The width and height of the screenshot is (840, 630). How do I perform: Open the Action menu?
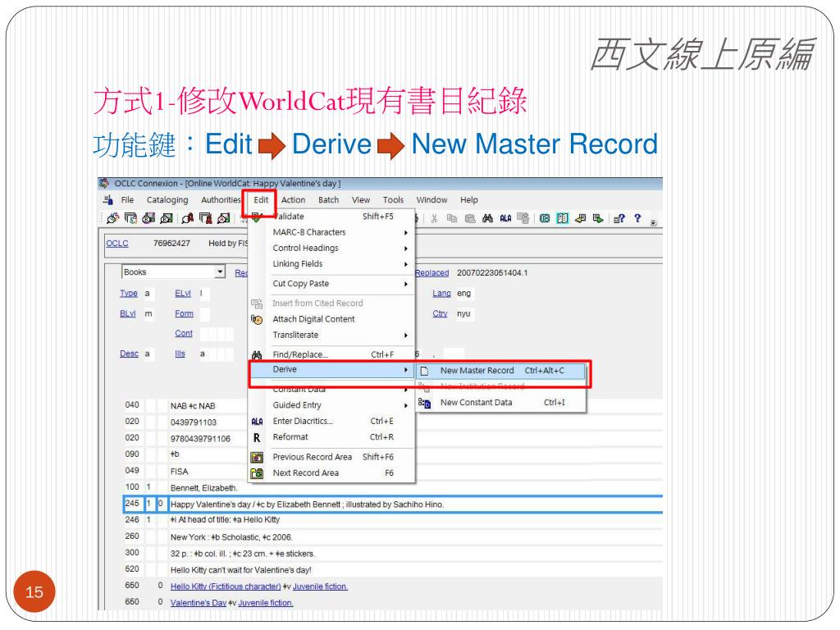pos(293,200)
